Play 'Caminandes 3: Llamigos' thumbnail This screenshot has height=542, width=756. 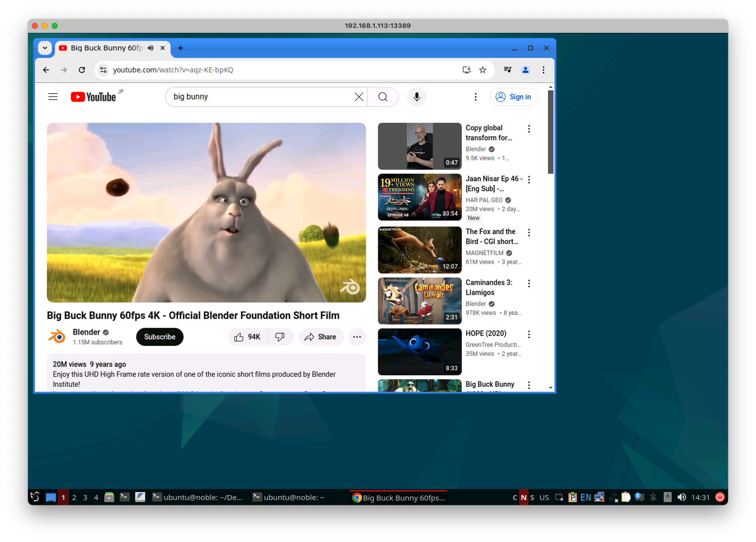click(420, 301)
